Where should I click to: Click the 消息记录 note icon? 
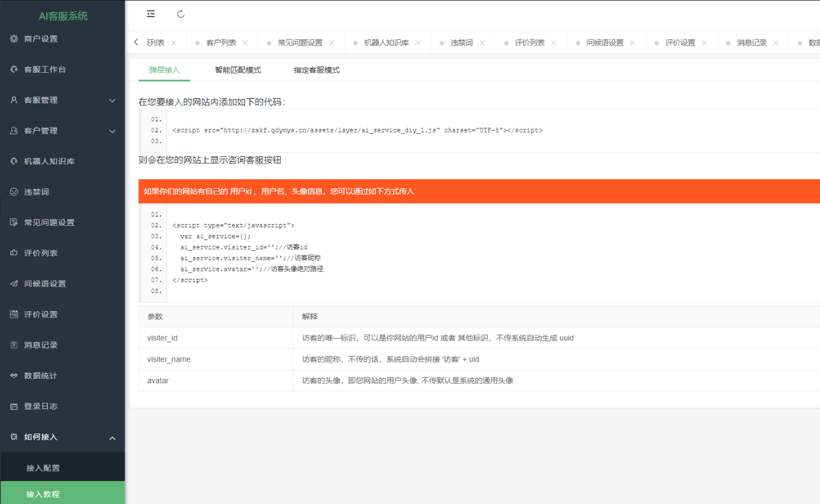[x=14, y=345]
